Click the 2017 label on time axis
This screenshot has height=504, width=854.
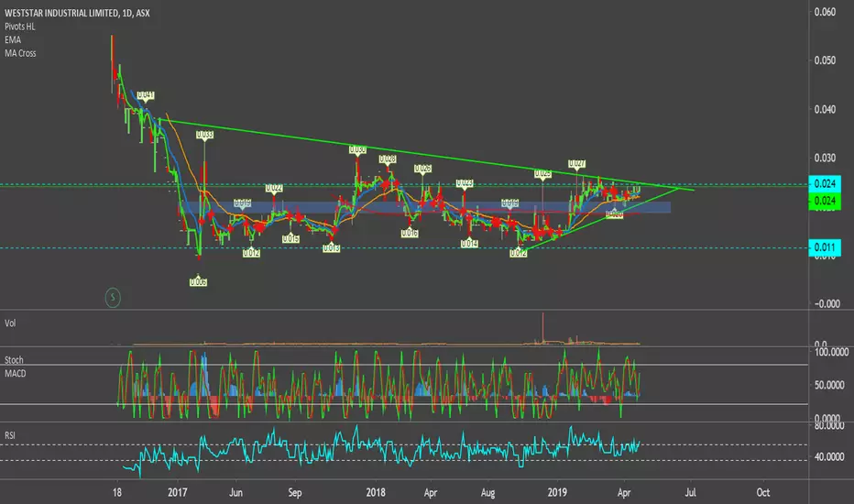178,493
